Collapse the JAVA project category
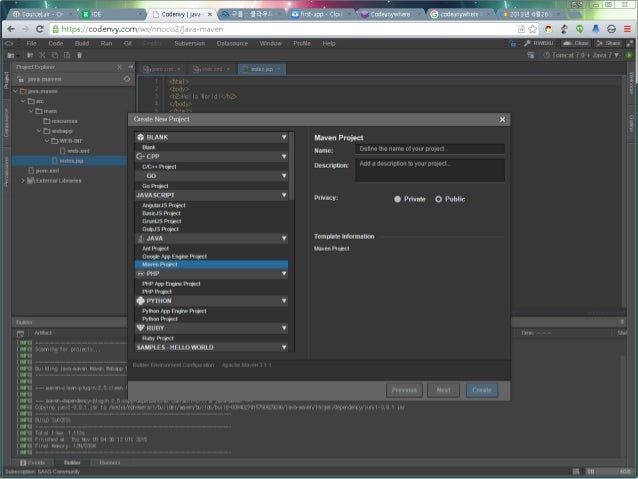 coord(284,240)
